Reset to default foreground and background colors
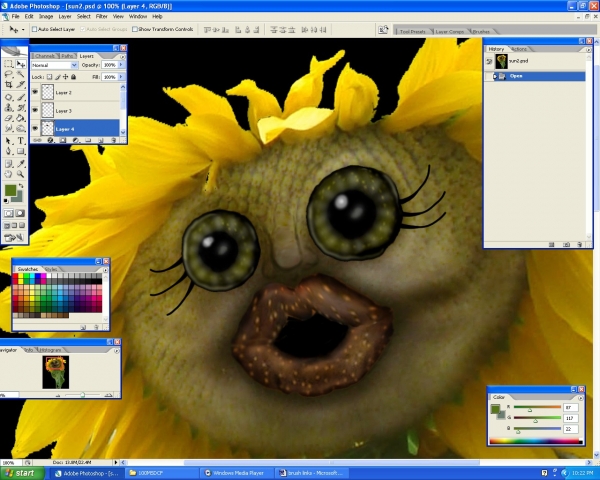This screenshot has width=600, height=480. coord(6,200)
